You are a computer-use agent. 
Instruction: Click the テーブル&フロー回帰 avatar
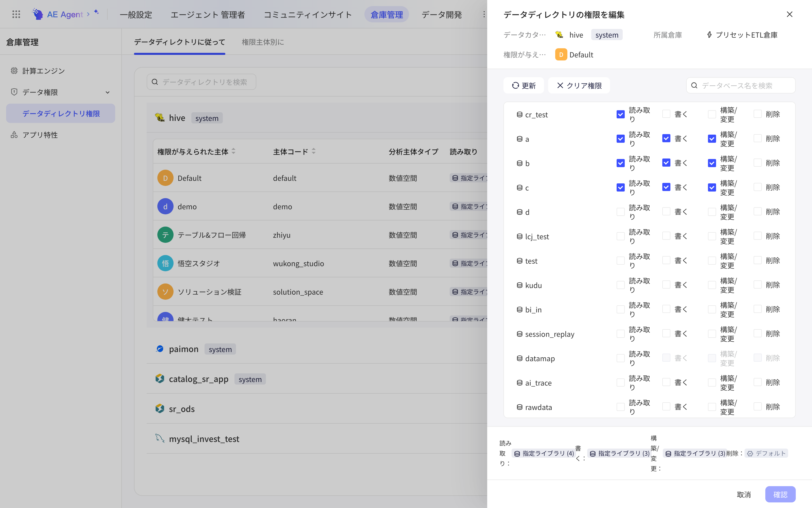165,235
